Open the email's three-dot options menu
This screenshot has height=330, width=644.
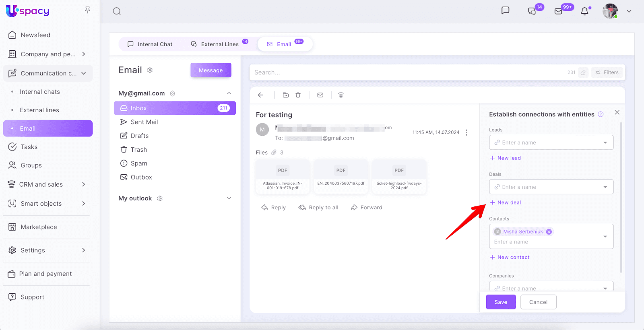[466, 132]
